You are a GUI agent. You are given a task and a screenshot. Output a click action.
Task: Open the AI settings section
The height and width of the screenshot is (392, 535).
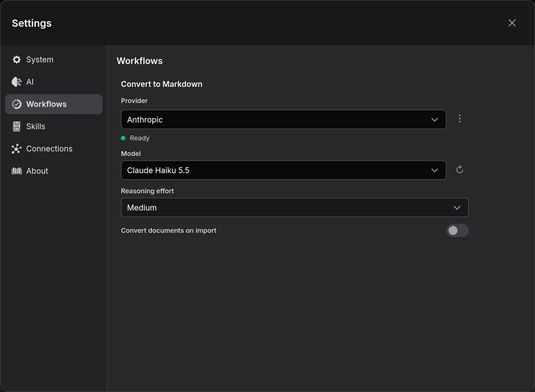pyautogui.click(x=53, y=82)
